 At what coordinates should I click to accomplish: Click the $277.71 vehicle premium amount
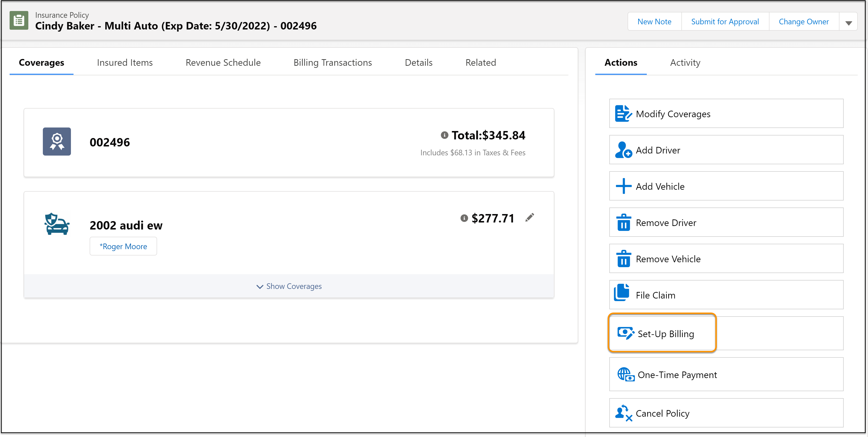493,218
